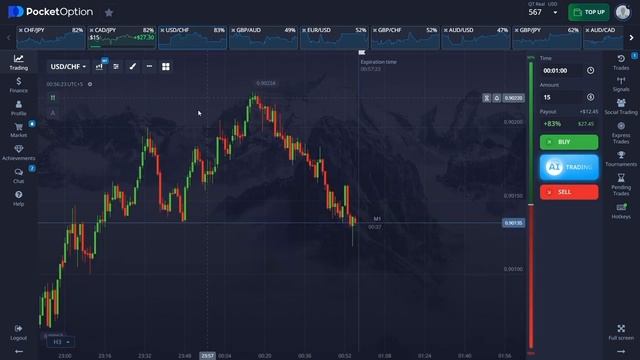Image resolution: width=640 pixels, height=360 pixels.
Task: Open the Profile section
Action: [x=18, y=108]
